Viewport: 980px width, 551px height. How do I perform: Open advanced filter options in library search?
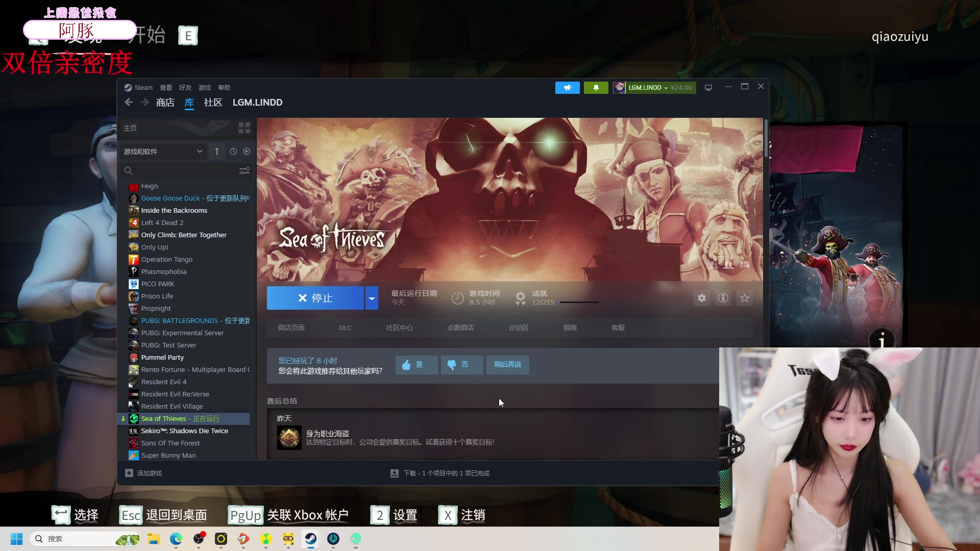point(244,170)
